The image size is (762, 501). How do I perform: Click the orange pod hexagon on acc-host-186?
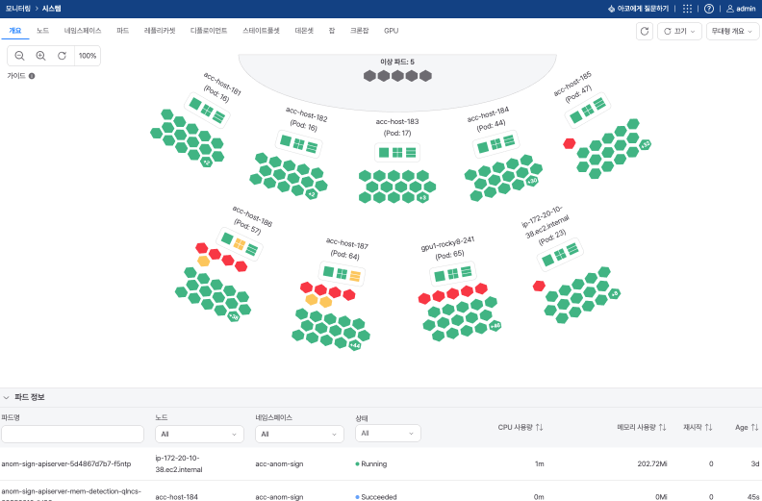(x=204, y=261)
